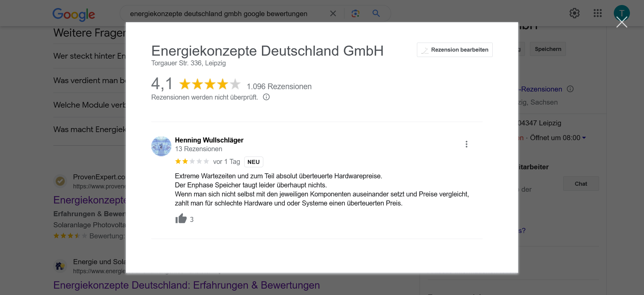Open 'Energiekonzepte Deutschland: Erfahrungen & Bewertungen' result

point(186,285)
